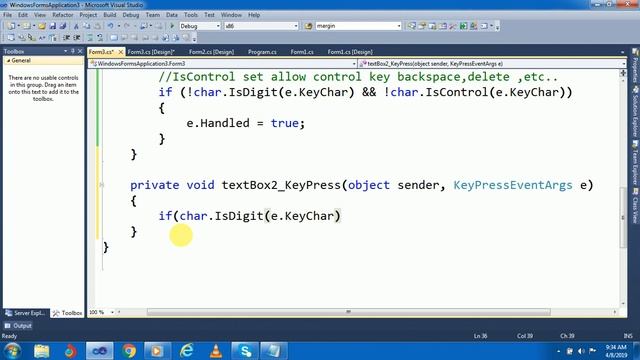Close the Form3.cs tab
The height and width of the screenshot is (360, 640).
[120, 52]
